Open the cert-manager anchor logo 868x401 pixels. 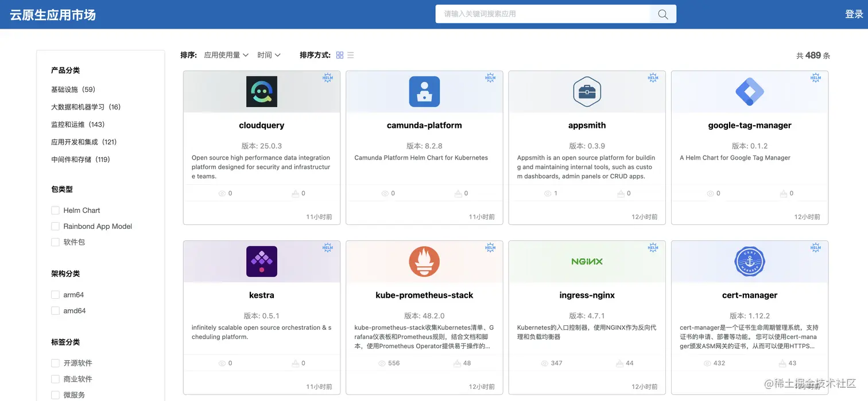750,262
